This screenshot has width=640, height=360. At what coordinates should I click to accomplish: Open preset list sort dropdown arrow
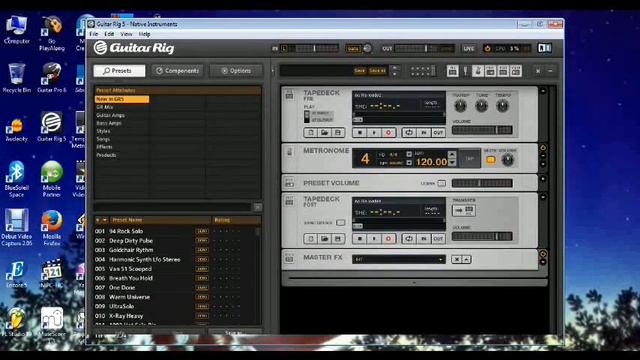tap(104, 220)
